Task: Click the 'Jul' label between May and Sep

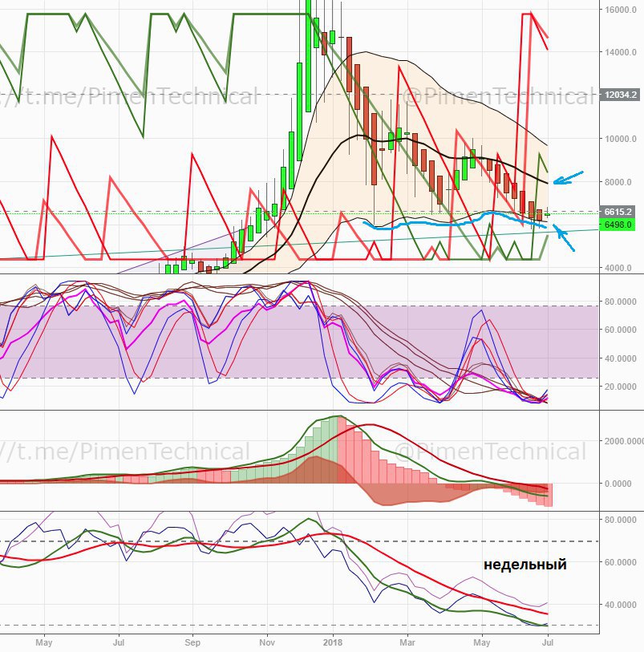Action: point(119,642)
